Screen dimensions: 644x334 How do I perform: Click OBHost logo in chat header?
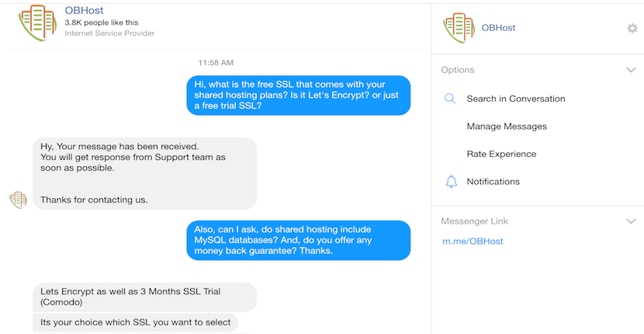click(37, 23)
